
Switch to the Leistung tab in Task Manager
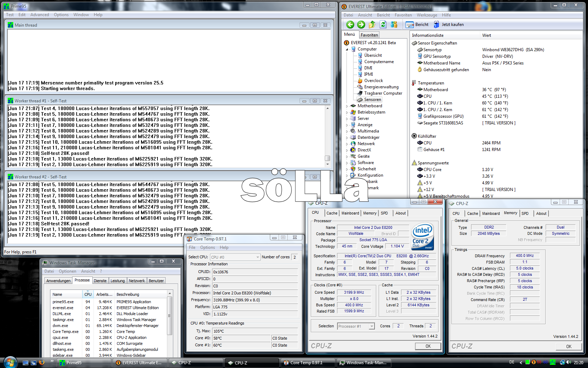pos(118,281)
